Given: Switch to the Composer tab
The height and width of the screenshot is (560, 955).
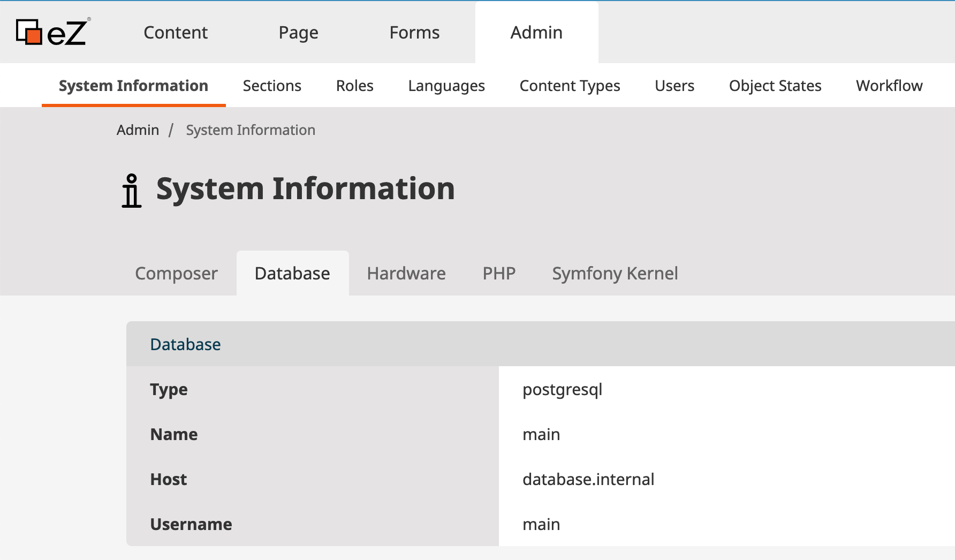Looking at the screenshot, I should 176,274.
